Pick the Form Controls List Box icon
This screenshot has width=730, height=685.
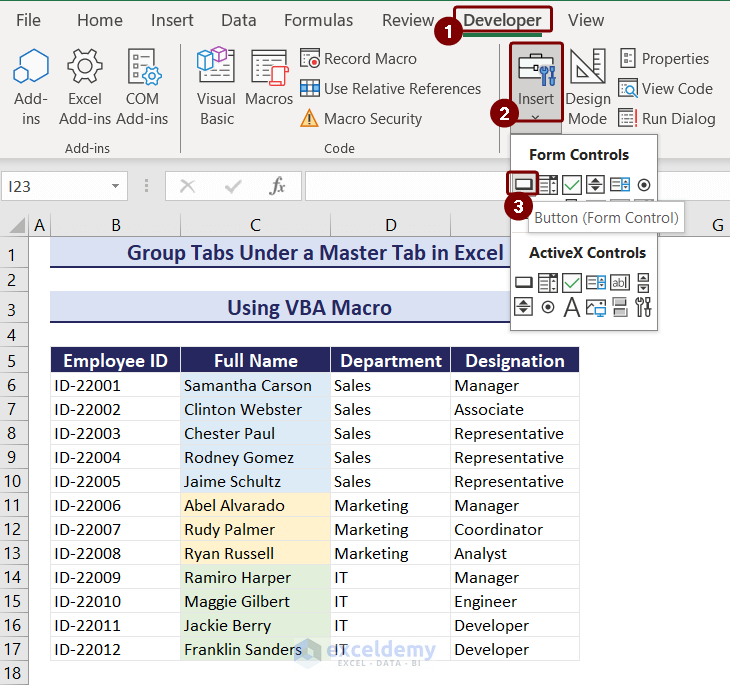click(619, 184)
